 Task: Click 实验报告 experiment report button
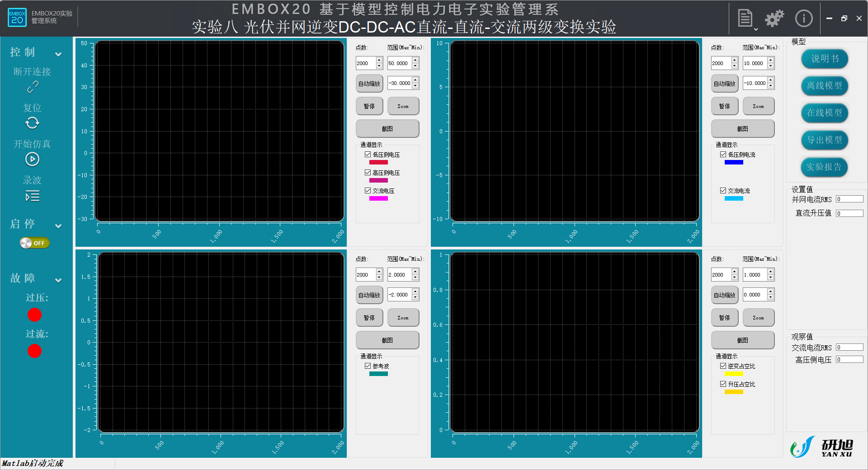(825, 167)
